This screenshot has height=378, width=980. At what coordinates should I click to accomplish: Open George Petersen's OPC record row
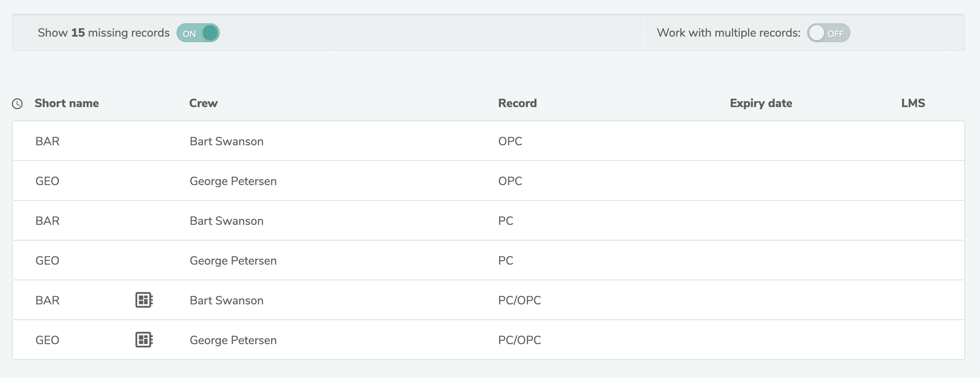[x=510, y=181]
